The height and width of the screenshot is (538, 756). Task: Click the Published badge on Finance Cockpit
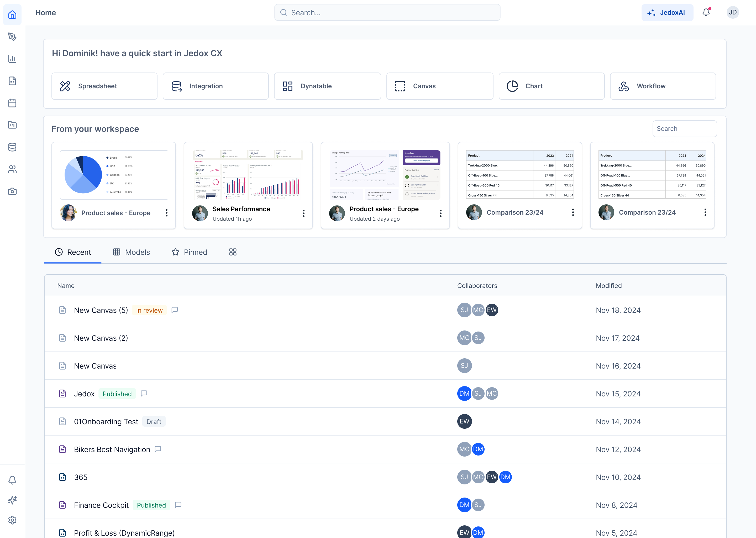pos(151,505)
